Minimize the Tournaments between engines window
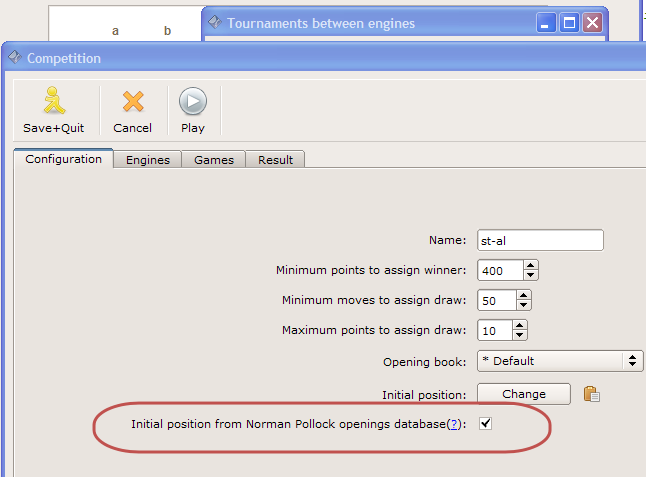 click(546, 23)
